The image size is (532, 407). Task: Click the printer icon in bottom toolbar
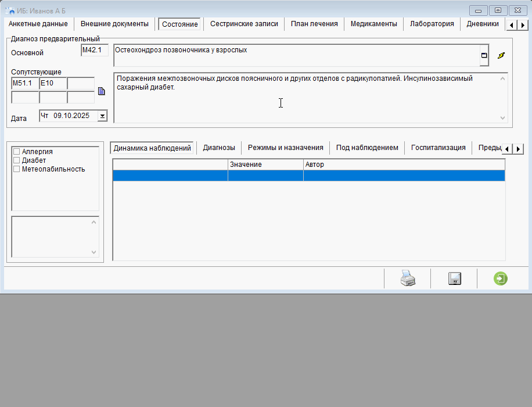pos(408,279)
